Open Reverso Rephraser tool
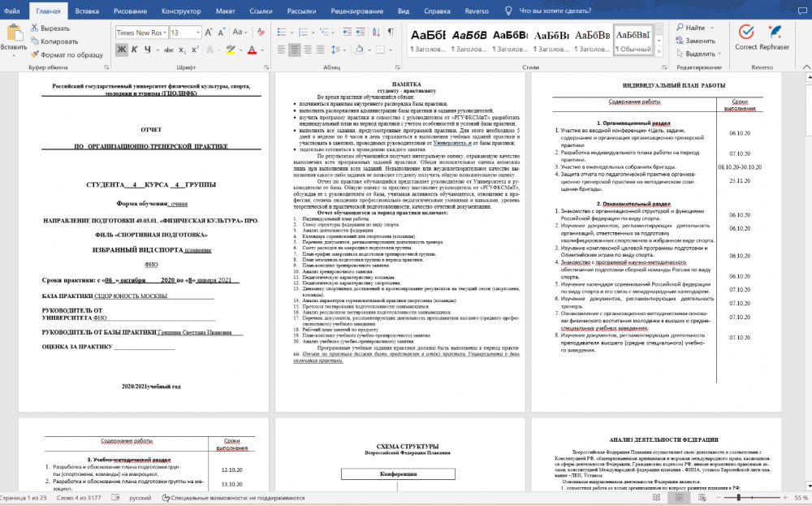Screen dimensions: 812x506 point(775,37)
